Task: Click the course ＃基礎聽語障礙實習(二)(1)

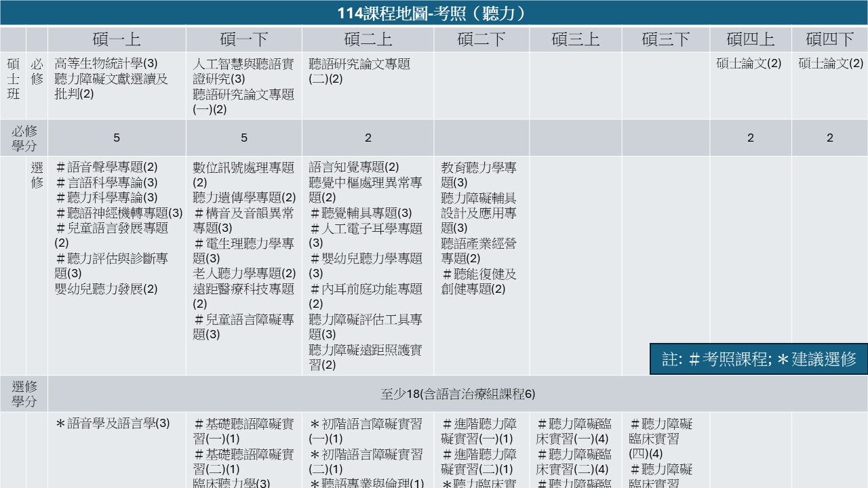Action: click(243, 462)
